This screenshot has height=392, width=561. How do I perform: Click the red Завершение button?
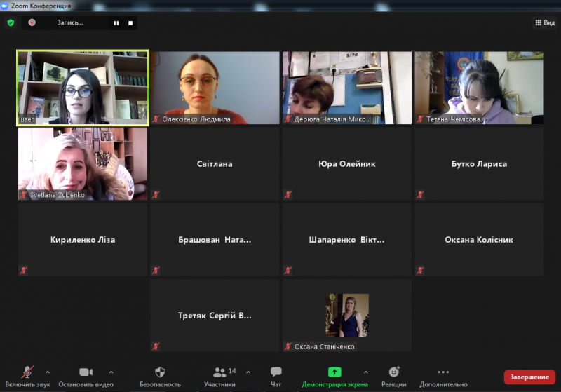pos(529,377)
